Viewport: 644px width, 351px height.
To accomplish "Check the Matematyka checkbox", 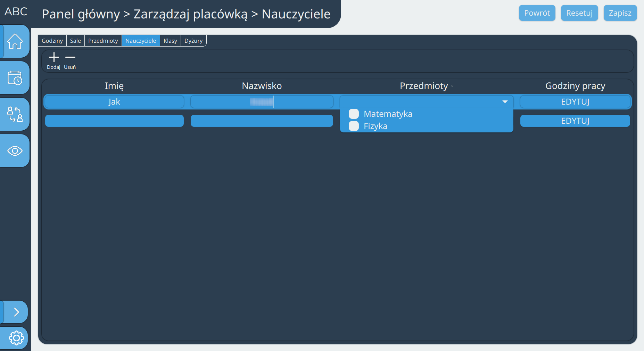I will [354, 114].
